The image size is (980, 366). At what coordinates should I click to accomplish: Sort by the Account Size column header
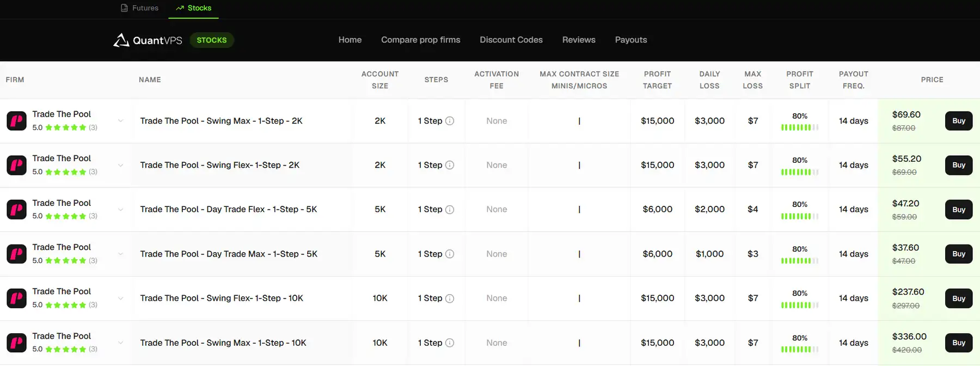point(380,80)
